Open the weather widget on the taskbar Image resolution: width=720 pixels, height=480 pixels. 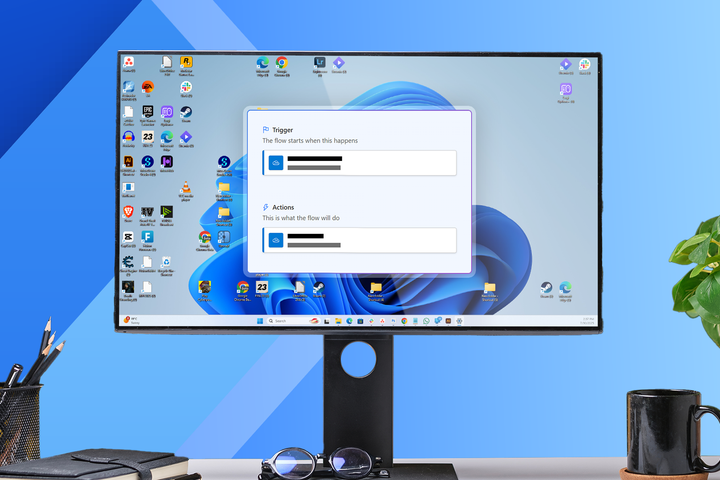132,320
